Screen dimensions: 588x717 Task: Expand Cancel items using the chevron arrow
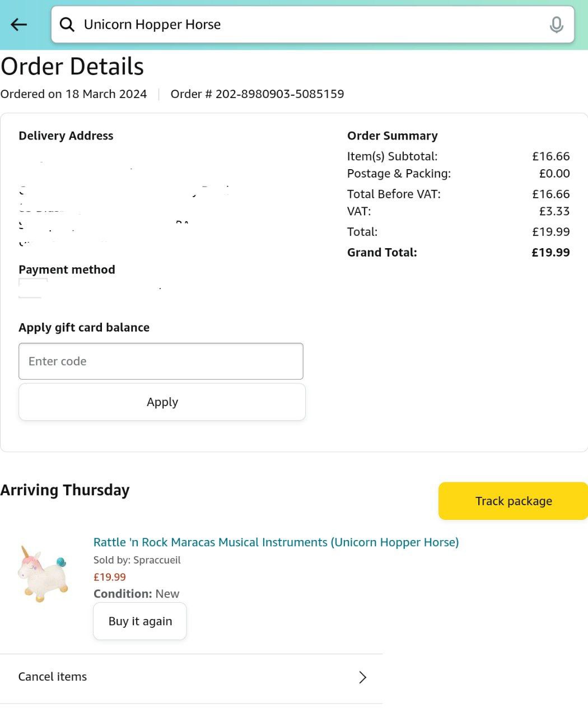point(362,677)
